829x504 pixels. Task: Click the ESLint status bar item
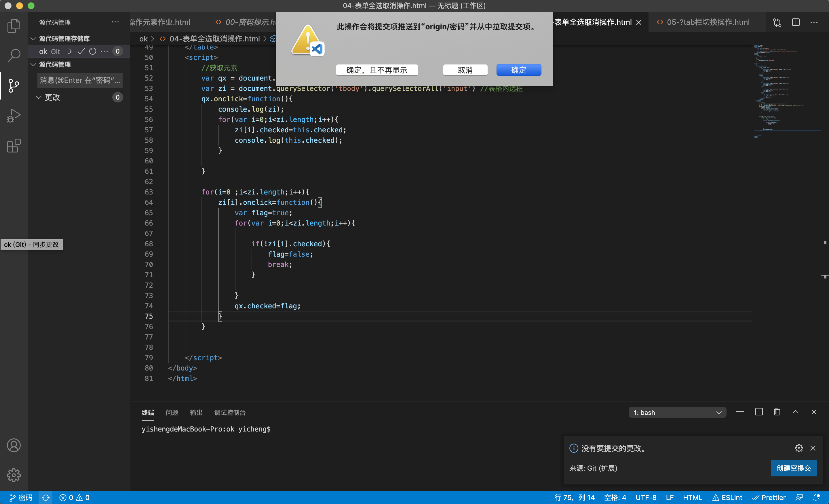(727, 498)
